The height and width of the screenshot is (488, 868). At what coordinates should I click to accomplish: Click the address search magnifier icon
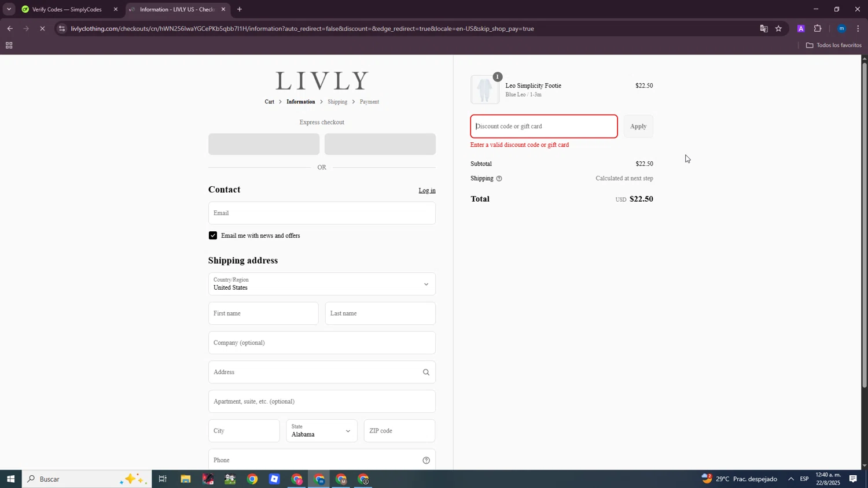426,372
